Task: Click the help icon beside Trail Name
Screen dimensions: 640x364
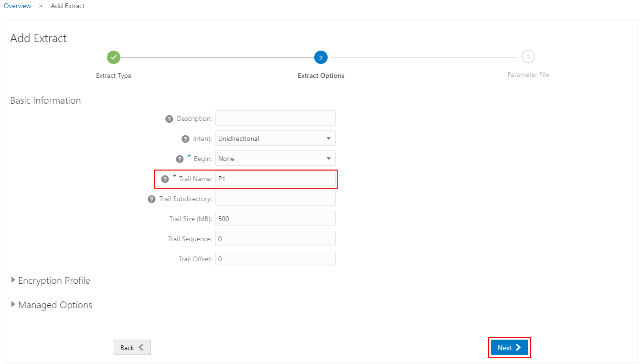Action: point(165,179)
